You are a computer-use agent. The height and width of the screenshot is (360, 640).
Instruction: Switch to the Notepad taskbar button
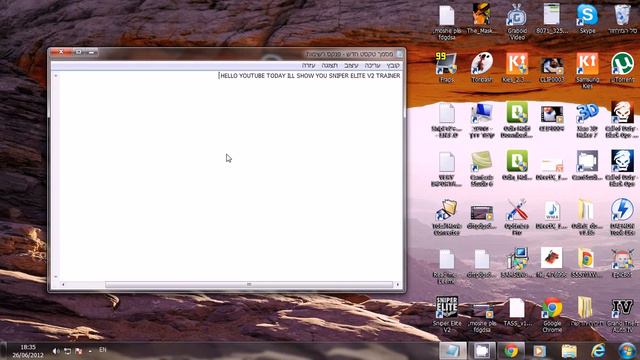452,351
